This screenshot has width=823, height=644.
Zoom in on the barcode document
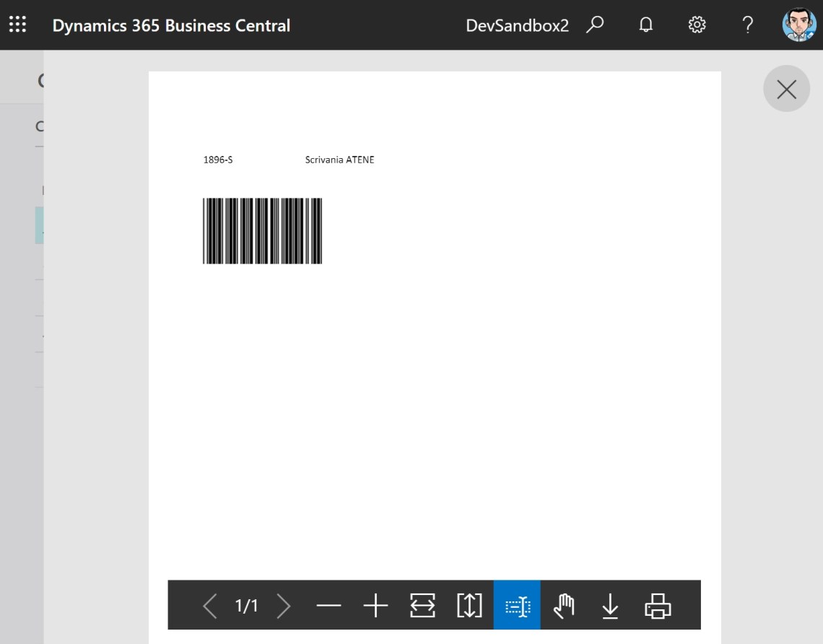(x=375, y=605)
